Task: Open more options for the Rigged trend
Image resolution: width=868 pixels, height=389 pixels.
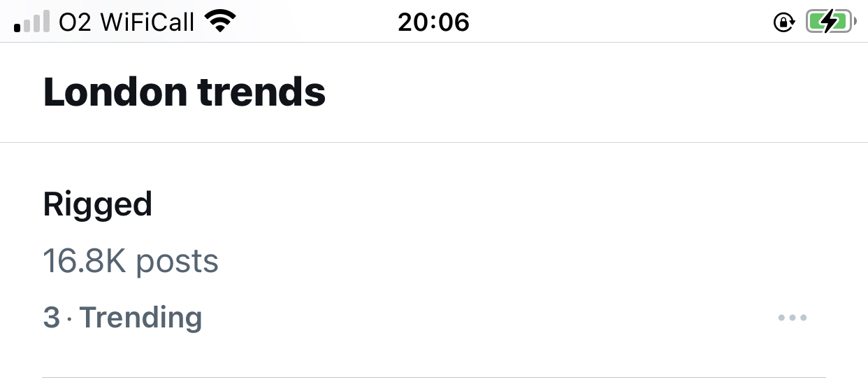Action: (x=793, y=318)
